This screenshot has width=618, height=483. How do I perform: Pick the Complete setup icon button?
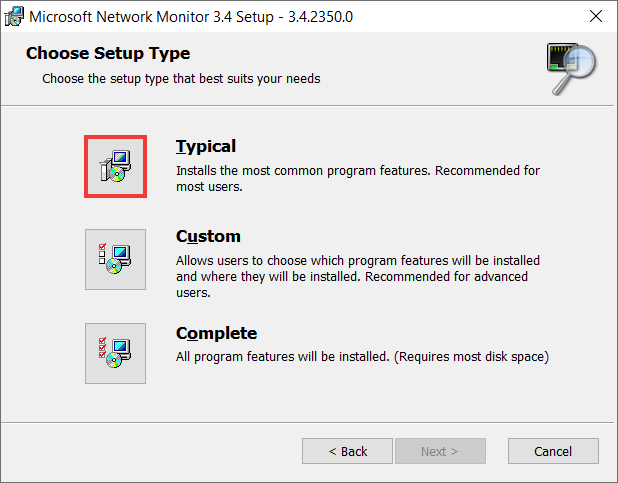(115, 353)
